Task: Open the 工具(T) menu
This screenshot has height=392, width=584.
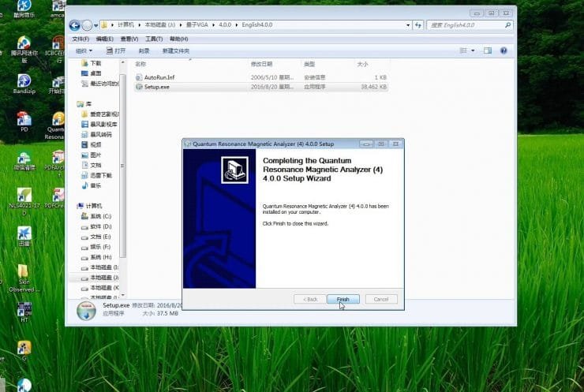Action: coord(154,39)
